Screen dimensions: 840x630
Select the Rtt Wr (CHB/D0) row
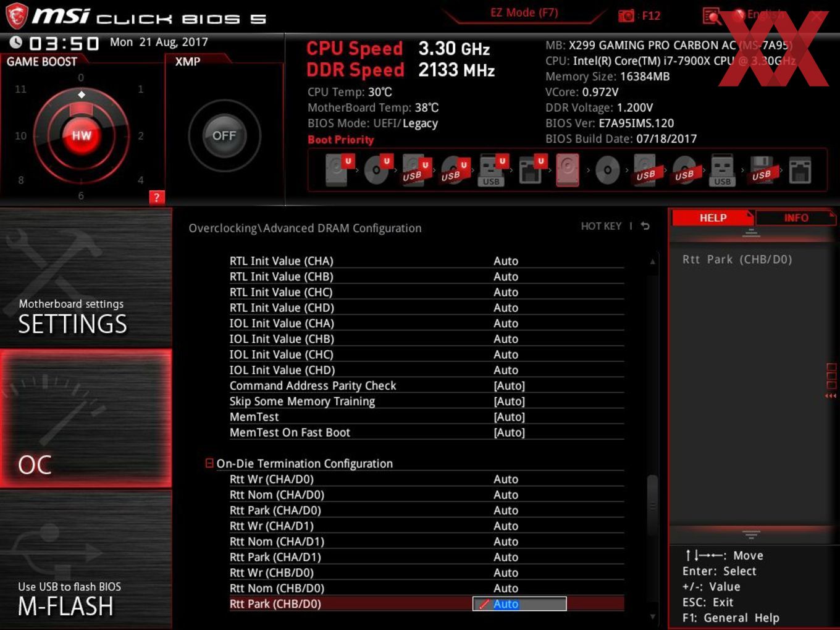(x=426, y=573)
